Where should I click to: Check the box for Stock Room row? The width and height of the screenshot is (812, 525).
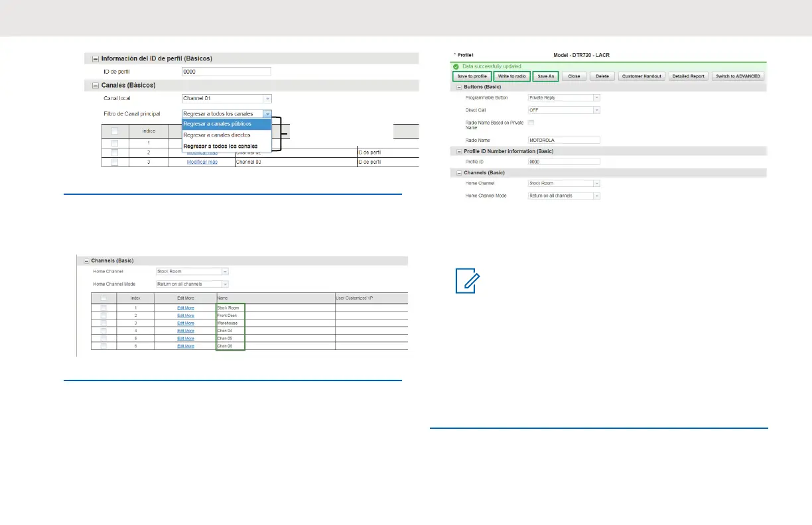[103, 308]
